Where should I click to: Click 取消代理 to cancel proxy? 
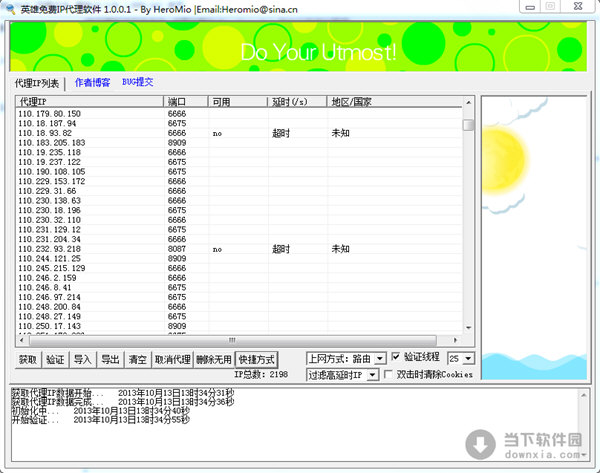pyautogui.click(x=172, y=359)
